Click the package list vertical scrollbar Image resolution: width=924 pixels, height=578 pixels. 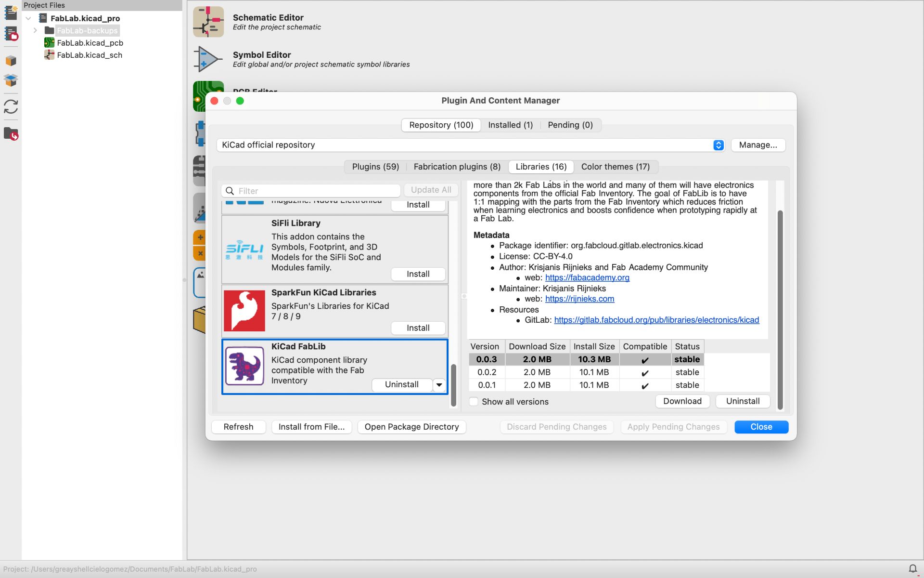click(x=453, y=385)
